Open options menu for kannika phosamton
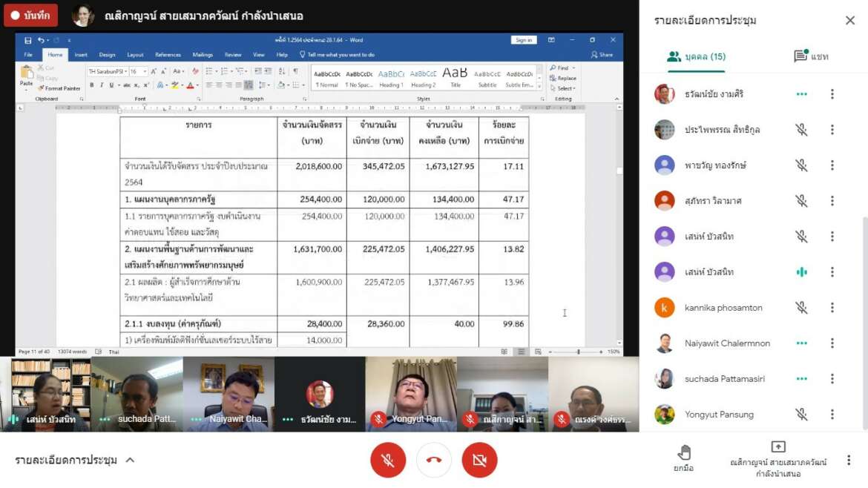This screenshot has height=488, width=868. tap(832, 308)
